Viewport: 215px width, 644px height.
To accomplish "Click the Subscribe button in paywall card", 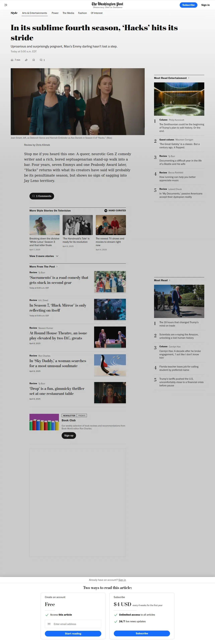I will coord(142,633).
